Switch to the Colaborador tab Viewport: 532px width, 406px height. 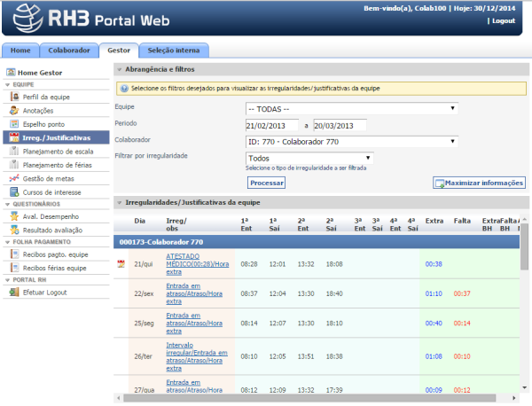pos(69,51)
